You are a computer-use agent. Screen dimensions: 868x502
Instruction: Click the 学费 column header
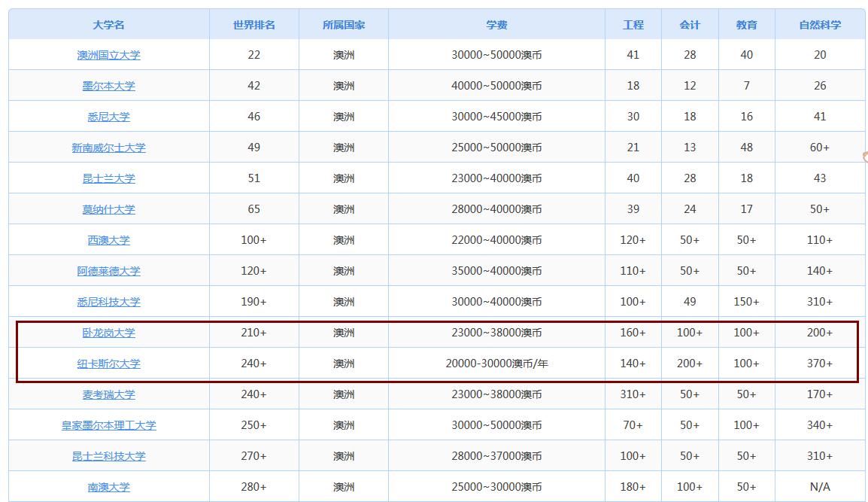coord(496,25)
